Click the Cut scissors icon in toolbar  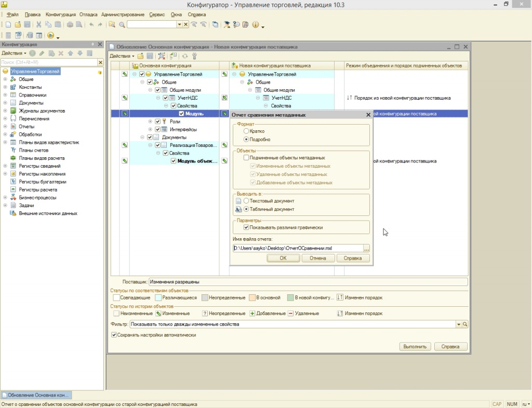pos(39,24)
